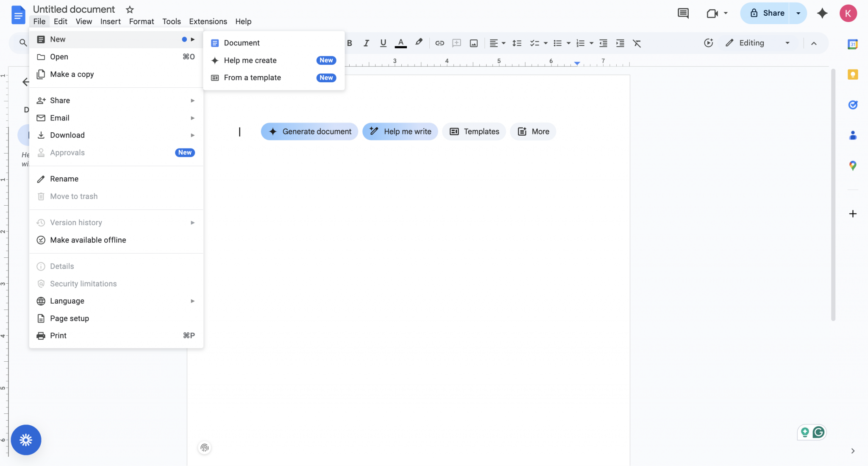This screenshot has height=466, width=868.
Task: Click the Generate document button
Action: [x=309, y=131]
